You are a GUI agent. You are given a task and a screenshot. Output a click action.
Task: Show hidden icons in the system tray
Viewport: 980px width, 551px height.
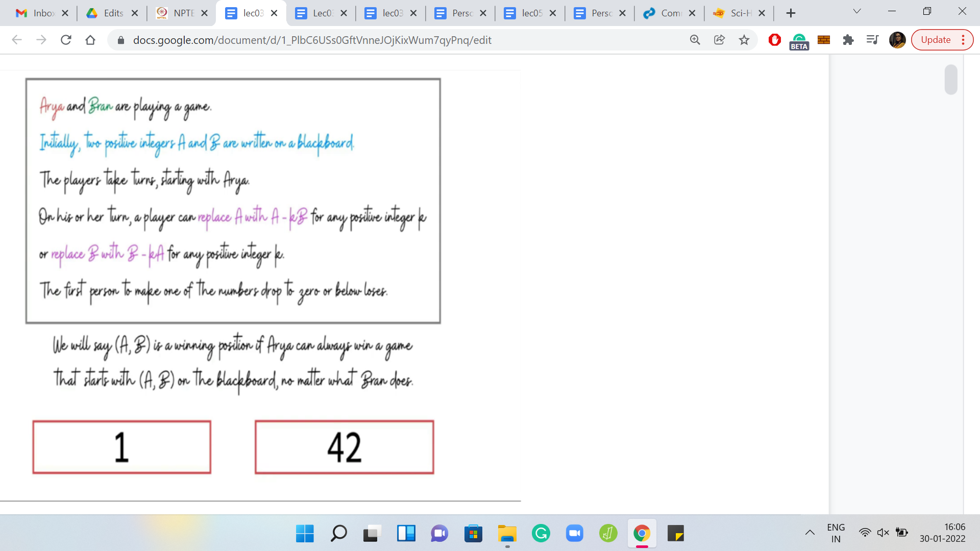click(x=810, y=533)
